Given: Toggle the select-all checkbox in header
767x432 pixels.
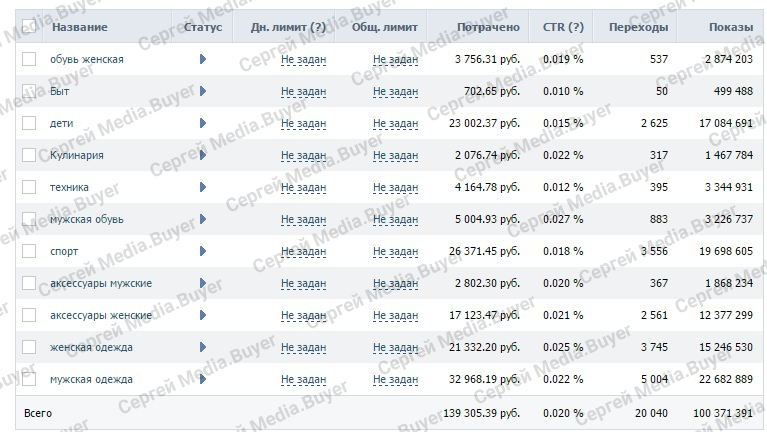Looking at the screenshot, I should pyautogui.click(x=29, y=26).
